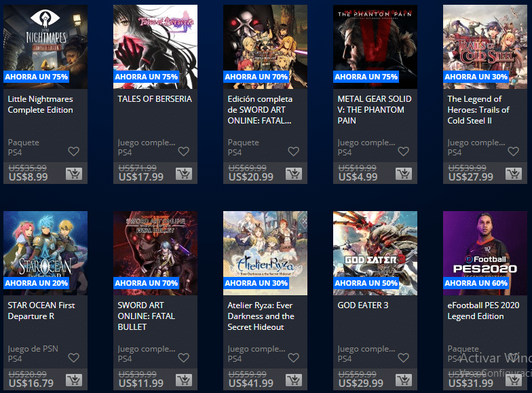This screenshot has width=532, height=393.
Task: Add Trails of Cold Steel II to cart
Action: 514,174
